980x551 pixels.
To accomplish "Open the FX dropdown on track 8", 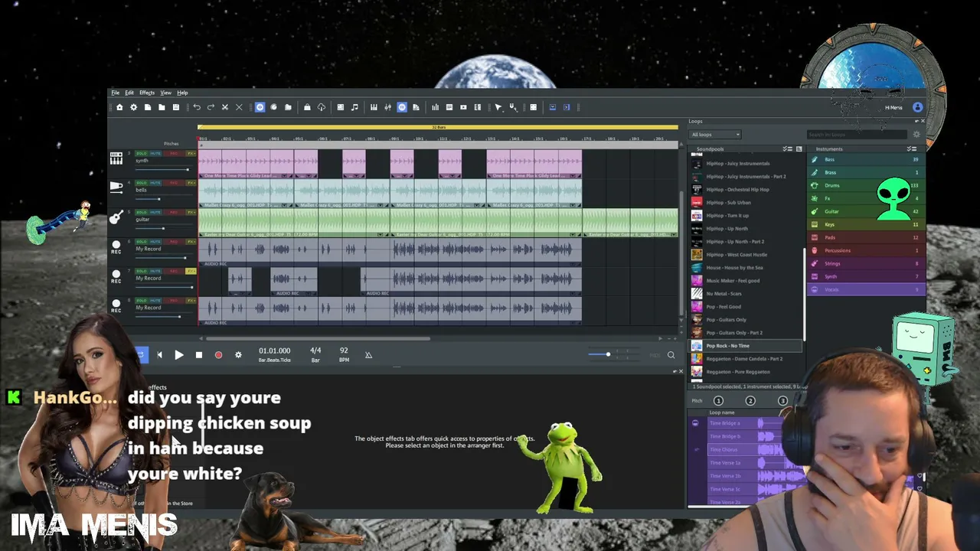I will tap(191, 300).
